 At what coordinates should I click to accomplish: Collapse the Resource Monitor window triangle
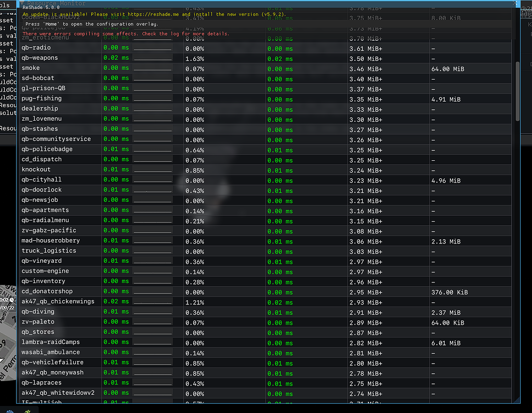tap(22, 3)
